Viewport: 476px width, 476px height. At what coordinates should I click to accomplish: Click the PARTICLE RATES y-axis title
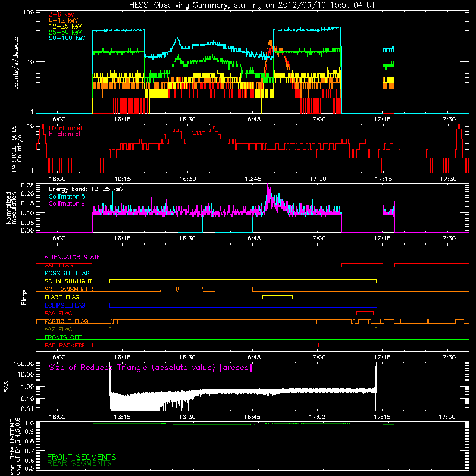coord(17,149)
